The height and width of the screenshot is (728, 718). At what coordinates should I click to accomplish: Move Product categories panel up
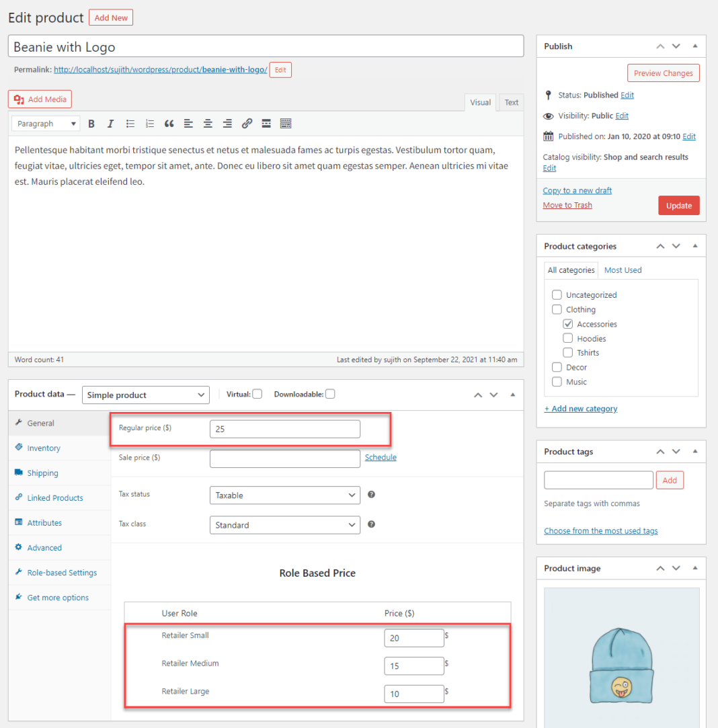coord(660,246)
